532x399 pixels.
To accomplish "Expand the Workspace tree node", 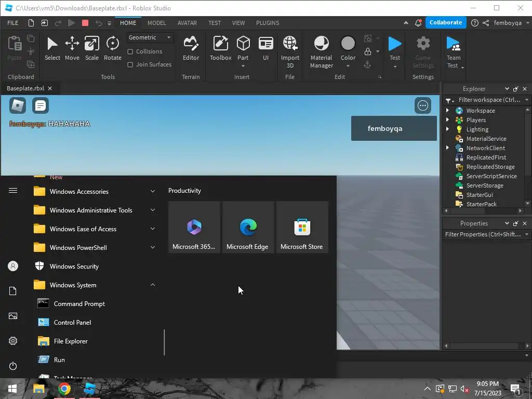I will tap(447, 110).
